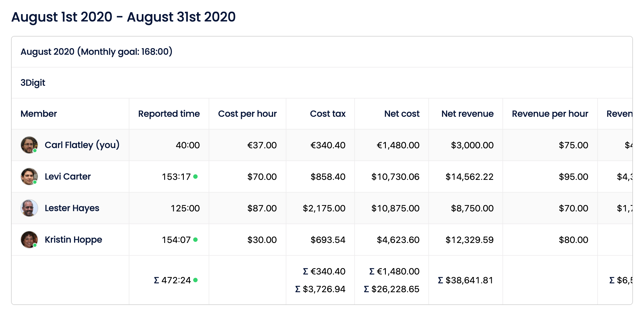Click the 3Digit group row
Image resolution: width=644 pixels, height=316 pixels.
[33, 83]
